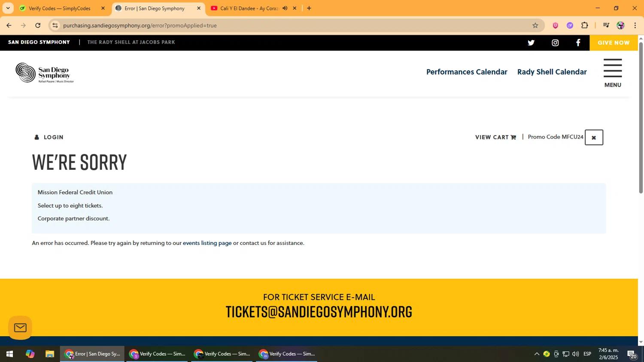Go back in browser history
Image resolution: width=644 pixels, height=362 pixels.
[x=9, y=25]
